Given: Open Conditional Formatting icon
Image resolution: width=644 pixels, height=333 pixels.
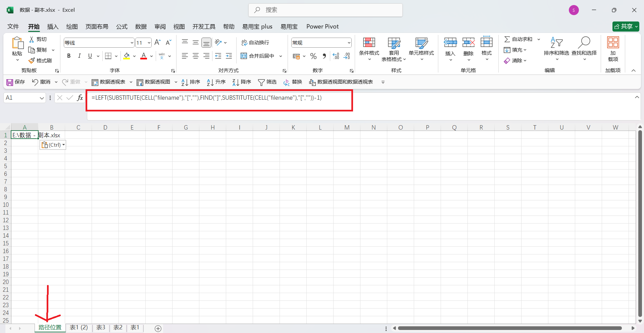Looking at the screenshot, I should pyautogui.click(x=369, y=43).
